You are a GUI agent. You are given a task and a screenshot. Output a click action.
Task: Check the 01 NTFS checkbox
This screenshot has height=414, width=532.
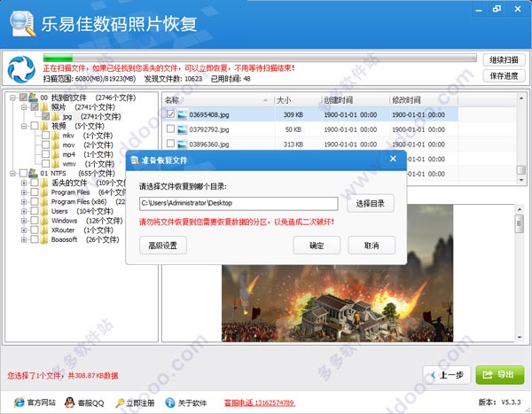(23, 173)
